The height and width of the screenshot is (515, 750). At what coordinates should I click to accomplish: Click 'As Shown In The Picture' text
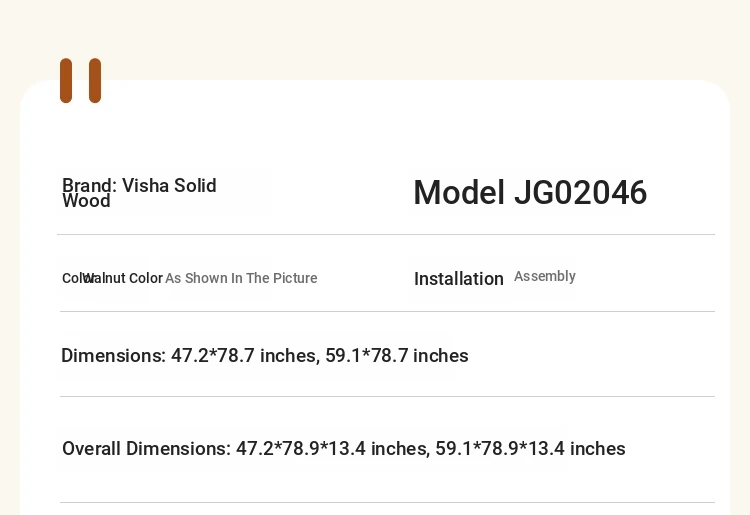tap(241, 278)
